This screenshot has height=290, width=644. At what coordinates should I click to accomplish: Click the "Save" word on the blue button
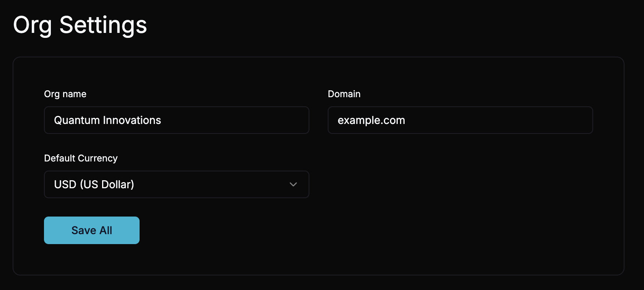(x=84, y=230)
